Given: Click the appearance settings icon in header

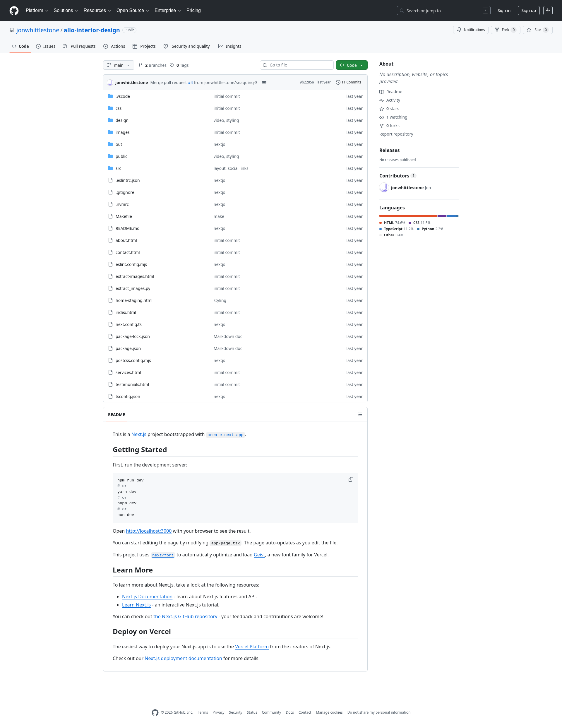Looking at the screenshot, I should tap(548, 11).
